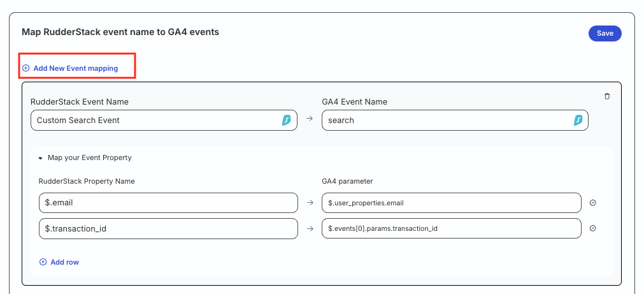Click the plus icon beside Add New Event mapping
644x294 pixels.
click(26, 68)
